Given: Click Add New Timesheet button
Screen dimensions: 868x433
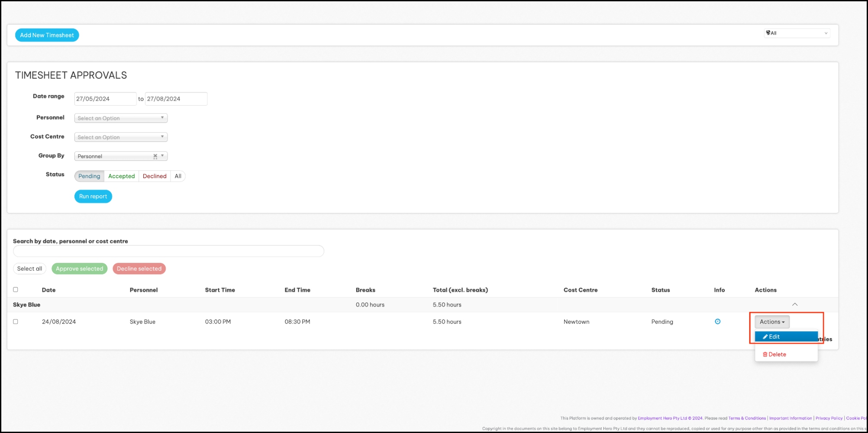Looking at the screenshot, I should (47, 35).
